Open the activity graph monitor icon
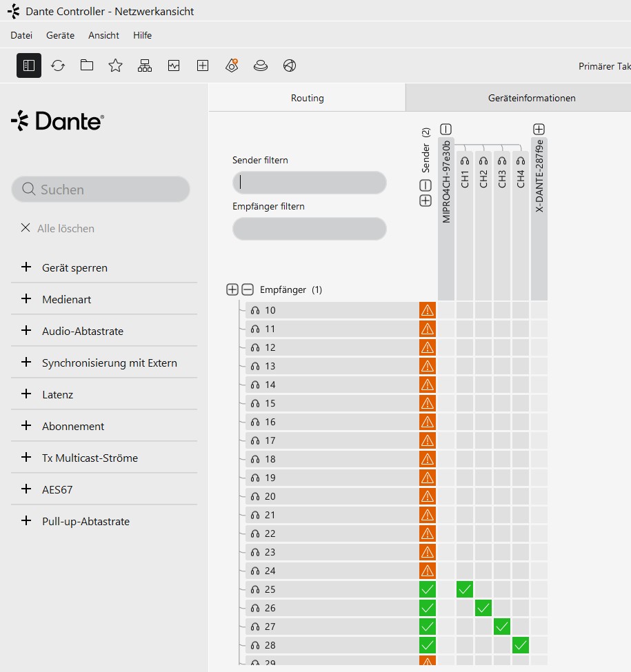Image resolution: width=631 pixels, height=672 pixels. 174,65
